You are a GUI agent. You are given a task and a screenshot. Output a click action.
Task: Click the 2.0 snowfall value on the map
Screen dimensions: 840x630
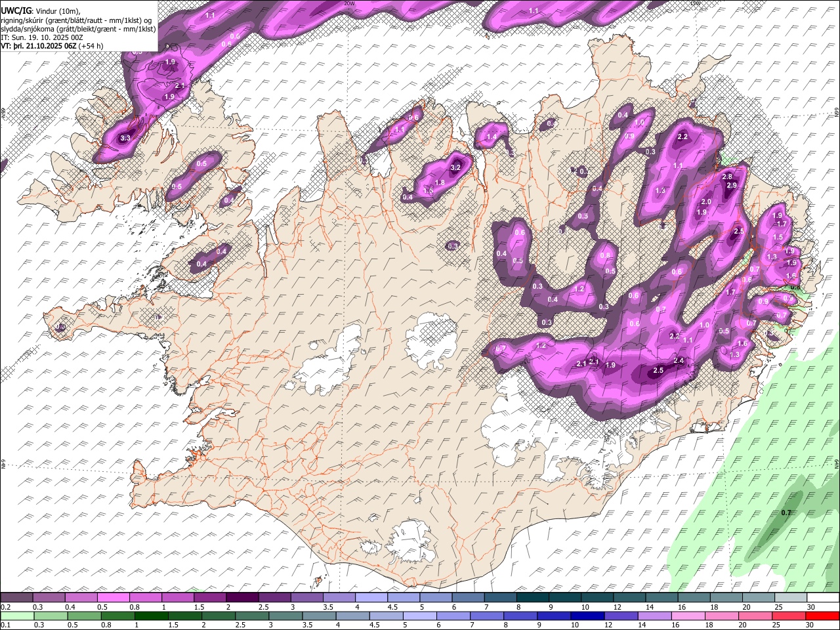click(706, 201)
